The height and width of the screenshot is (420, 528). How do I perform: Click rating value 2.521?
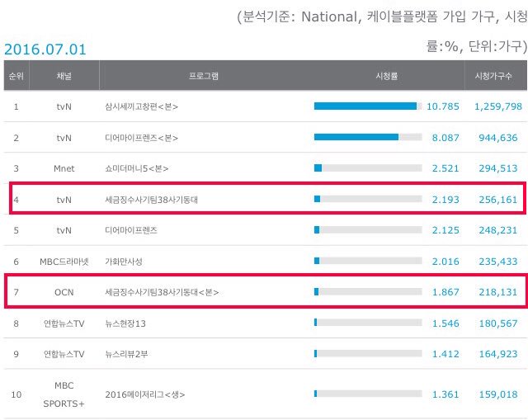[x=445, y=168]
